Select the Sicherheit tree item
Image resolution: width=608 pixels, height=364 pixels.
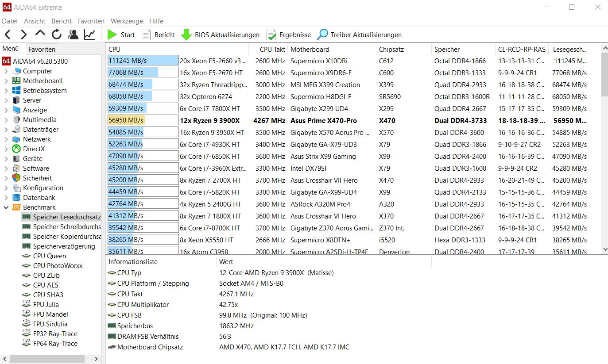pos(32,178)
